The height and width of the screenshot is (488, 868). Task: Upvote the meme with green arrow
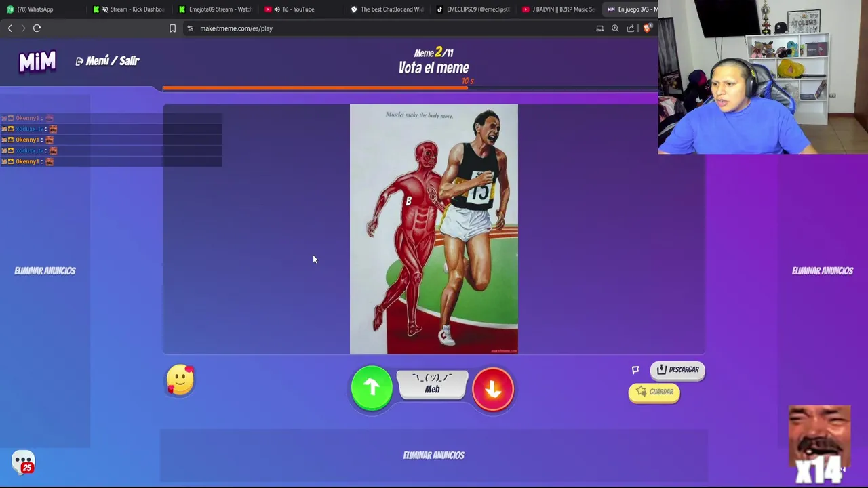pos(372,388)
